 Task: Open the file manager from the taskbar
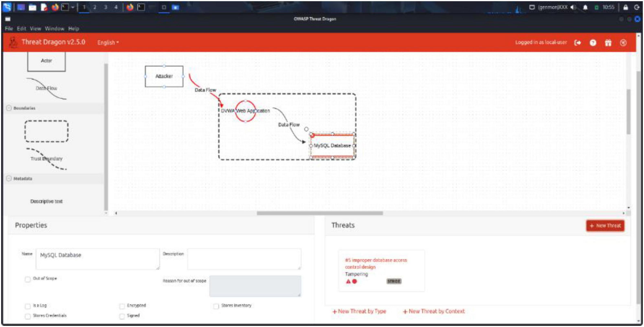(33, 8)
